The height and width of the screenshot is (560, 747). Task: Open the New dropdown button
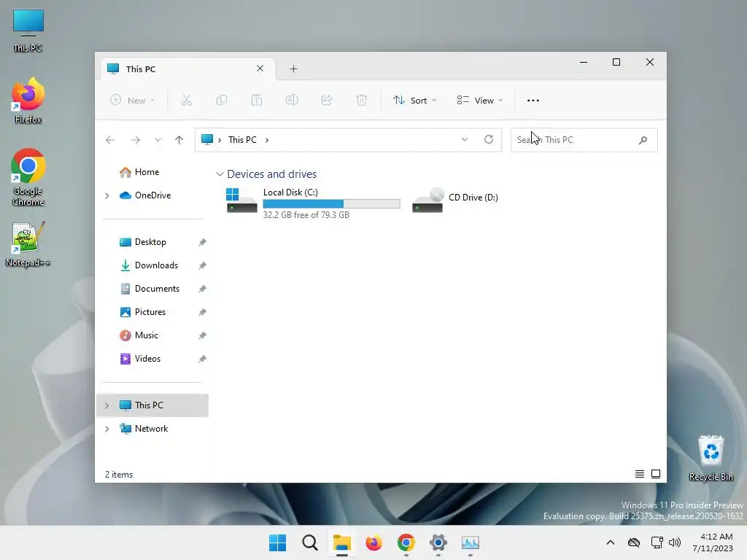[x=133, y=101]
